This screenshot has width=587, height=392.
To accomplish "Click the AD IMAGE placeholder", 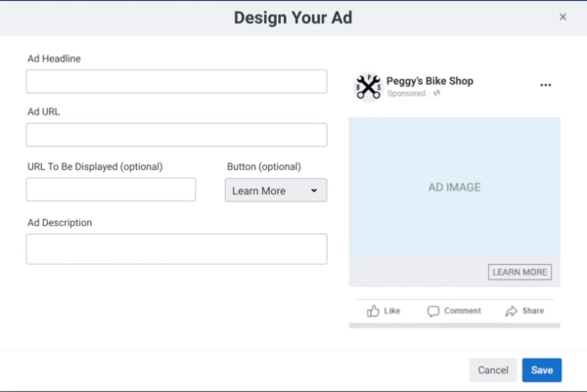I will coord(455,187).
